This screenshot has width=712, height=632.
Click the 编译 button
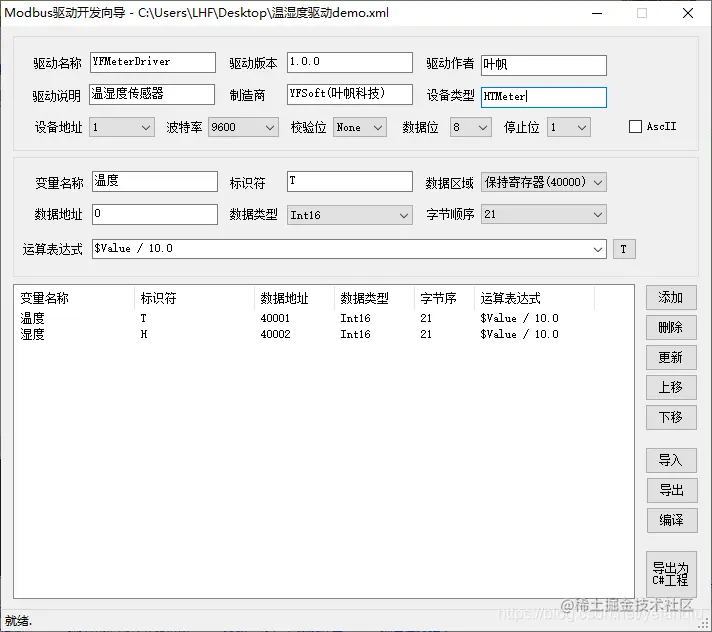pyautogui.click(x=672, y=520)
